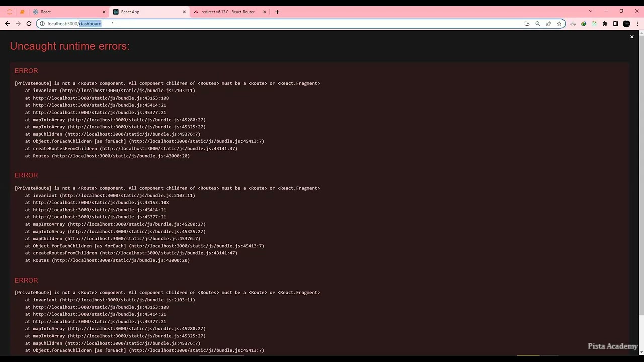View site information icon in address bar
644x362 pixels.
coord(42,24)
